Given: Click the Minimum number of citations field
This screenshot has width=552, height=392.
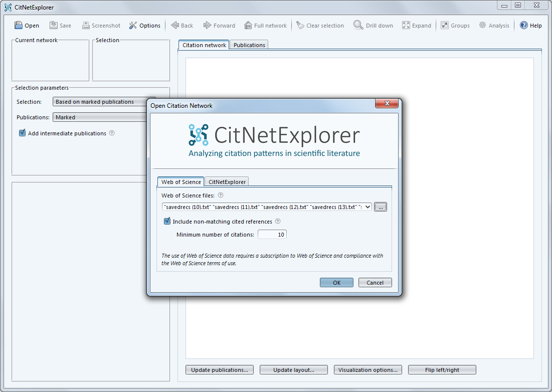Looking at the screenshot, I should tap(272, 235).
